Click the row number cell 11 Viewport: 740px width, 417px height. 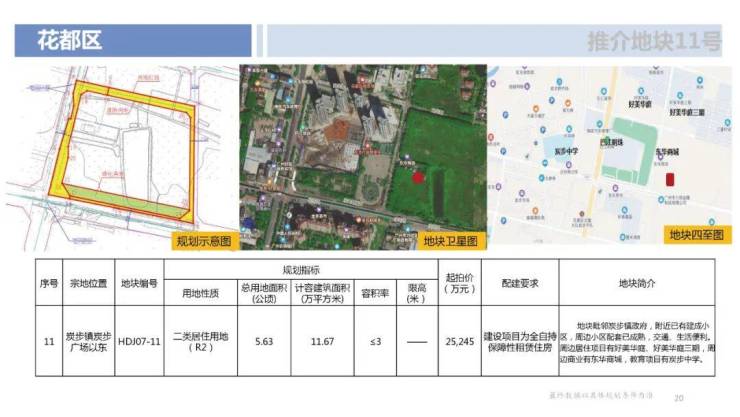coord(49,341)
